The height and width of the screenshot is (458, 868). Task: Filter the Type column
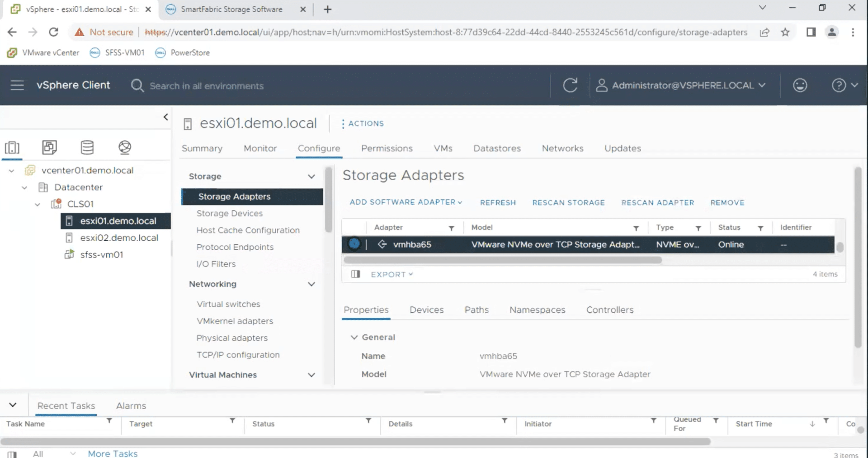tap(698, 228)
